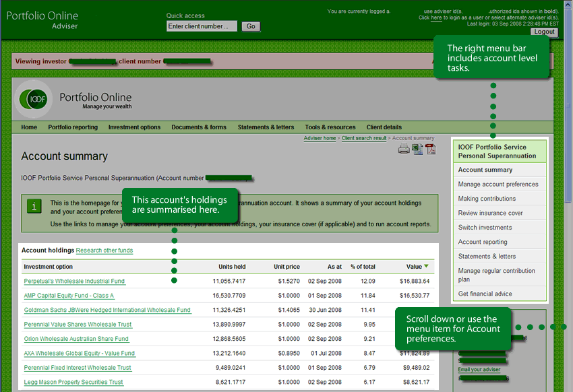Click the Value column header

click(x=414, y=267)
